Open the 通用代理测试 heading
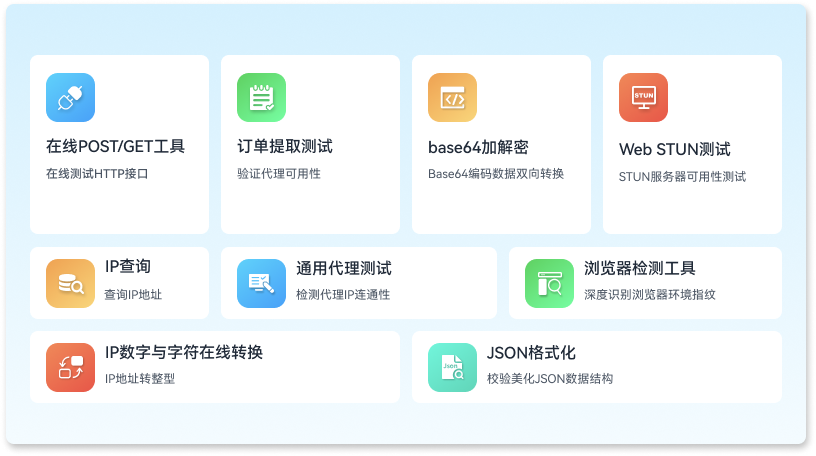 [x=343, y=268]
